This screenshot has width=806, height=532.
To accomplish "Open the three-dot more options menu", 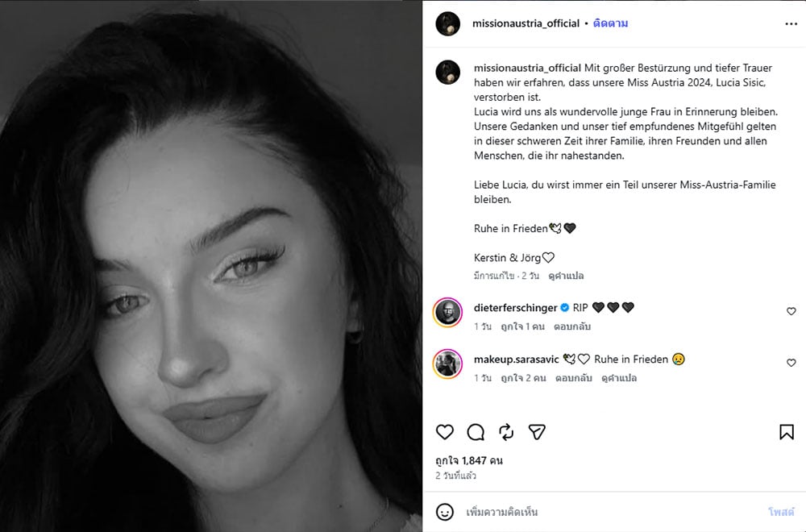I will 791,23.
